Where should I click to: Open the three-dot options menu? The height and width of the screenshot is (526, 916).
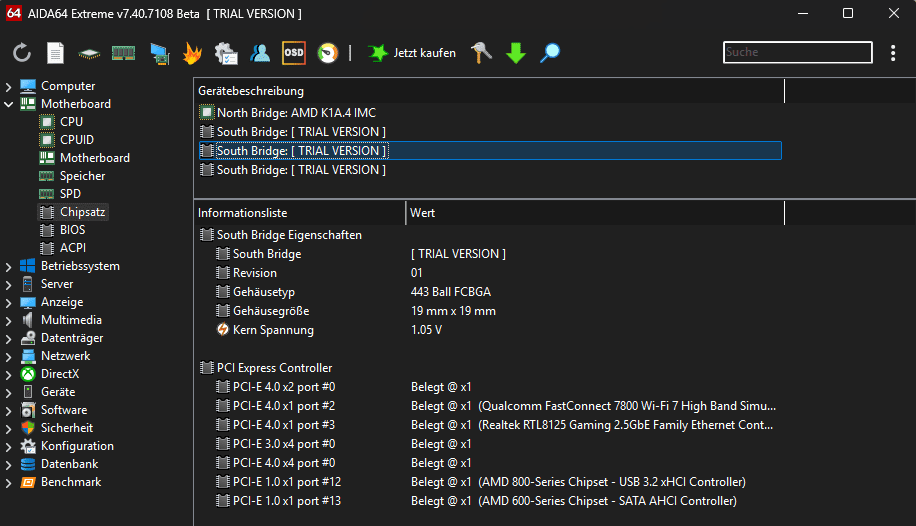[x=893, y=53]
